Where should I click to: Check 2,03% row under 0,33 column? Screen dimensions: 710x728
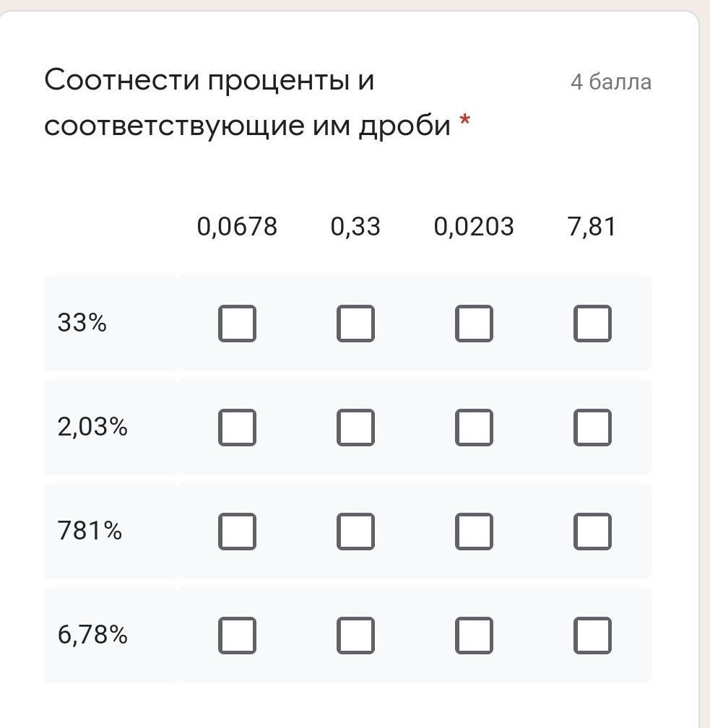[355, 427]
